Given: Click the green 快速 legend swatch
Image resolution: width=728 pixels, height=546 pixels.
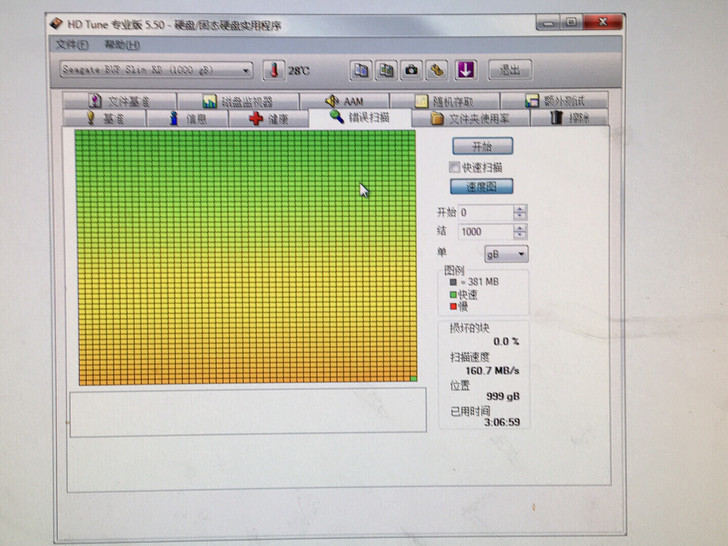Looking at the screenshot, I should click(453, 294).
